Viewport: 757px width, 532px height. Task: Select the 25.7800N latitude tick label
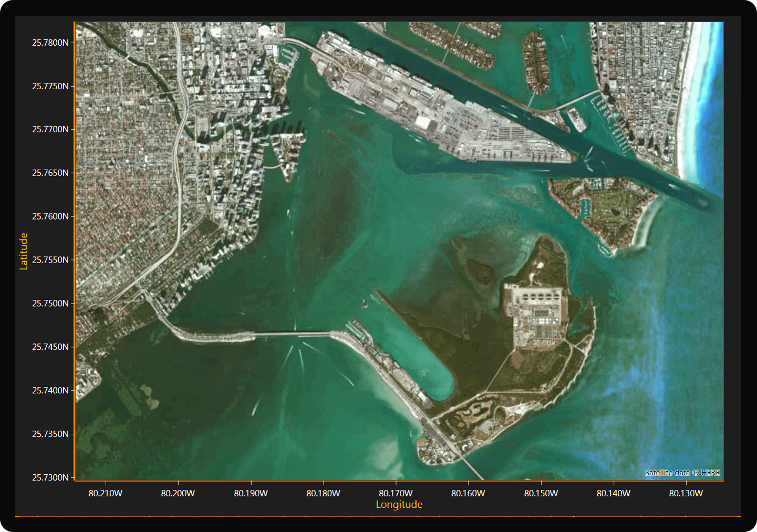(50, 43)
